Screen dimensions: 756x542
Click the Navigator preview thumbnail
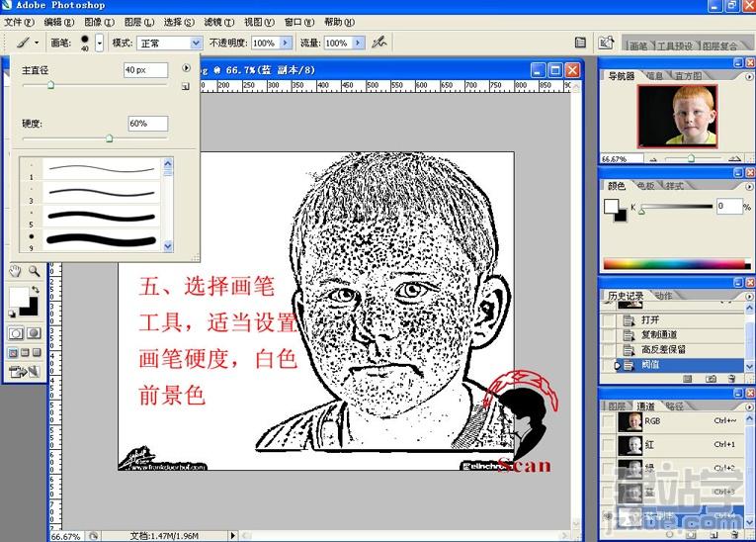[x=677, y=117]
